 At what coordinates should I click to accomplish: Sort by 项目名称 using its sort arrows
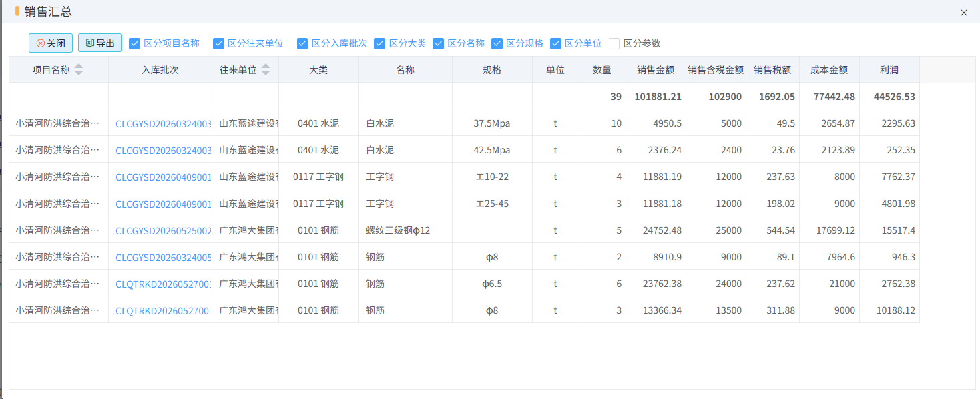pyautogui.click(x=79, y=70)
